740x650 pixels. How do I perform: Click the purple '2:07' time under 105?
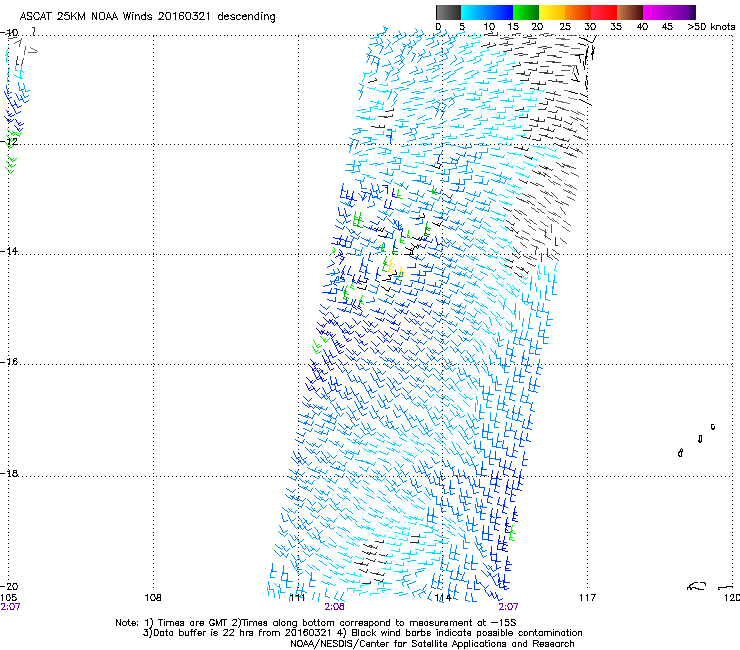point(10,607)
